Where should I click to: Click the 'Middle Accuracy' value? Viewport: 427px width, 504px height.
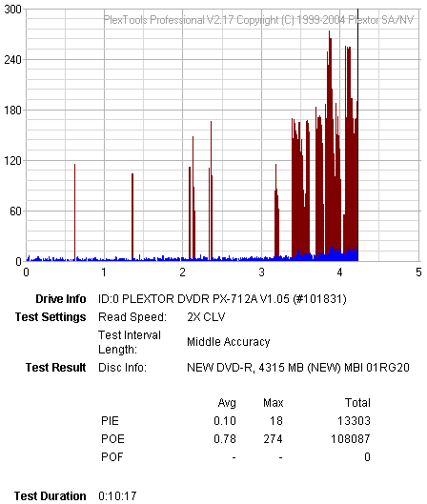[x=229, y=342]
